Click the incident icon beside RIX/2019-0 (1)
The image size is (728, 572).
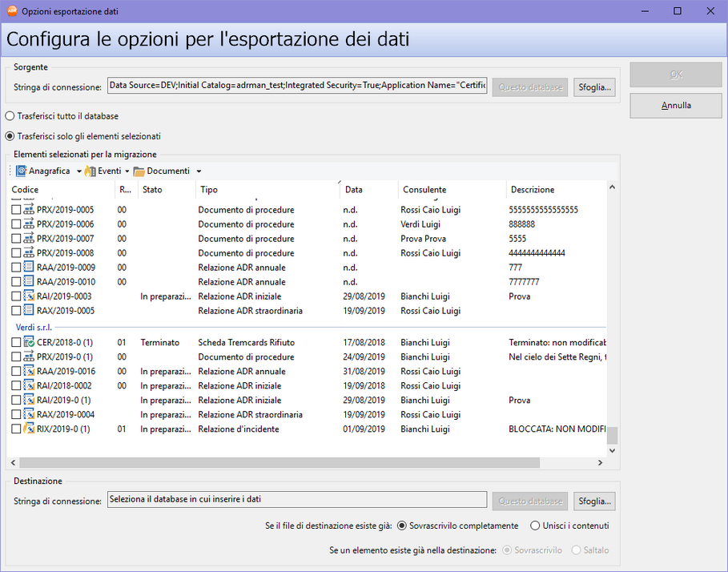pos(29,429)
